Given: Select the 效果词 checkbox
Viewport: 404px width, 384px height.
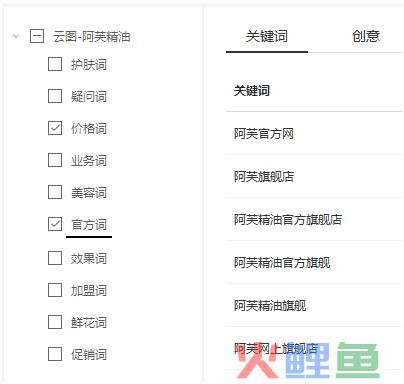Looking at the screenshot, I should coord(55,258).
